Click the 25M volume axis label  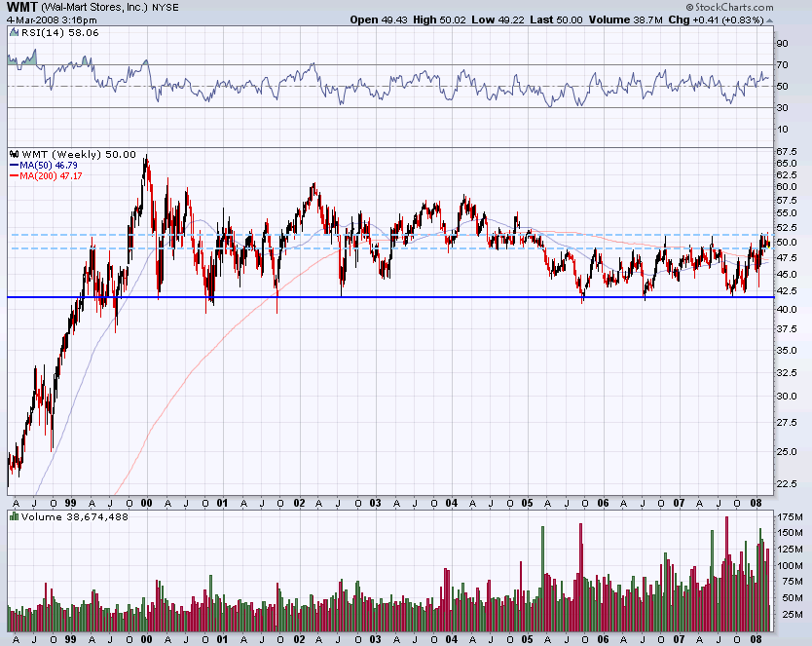tap(791, 615)
